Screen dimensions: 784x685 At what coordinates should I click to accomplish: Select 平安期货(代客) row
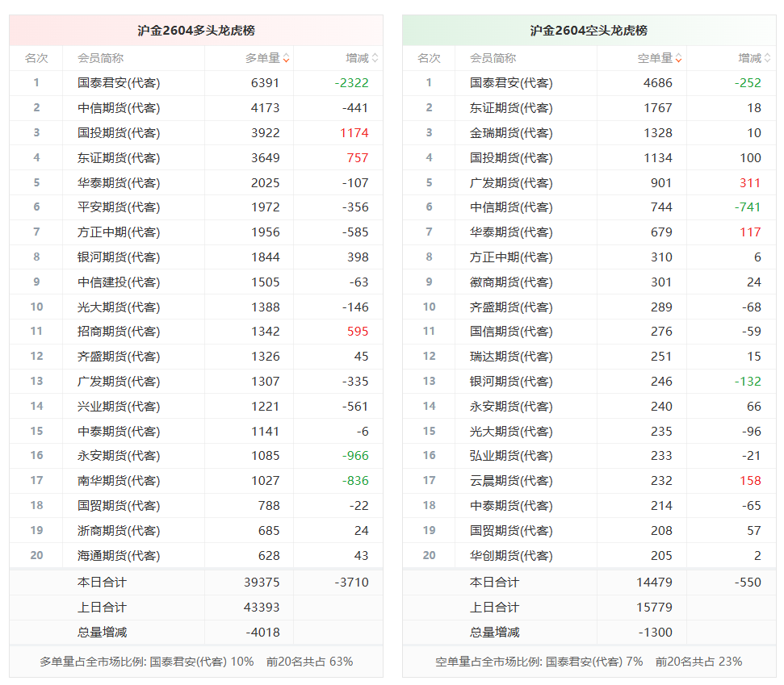click(196, 207)
